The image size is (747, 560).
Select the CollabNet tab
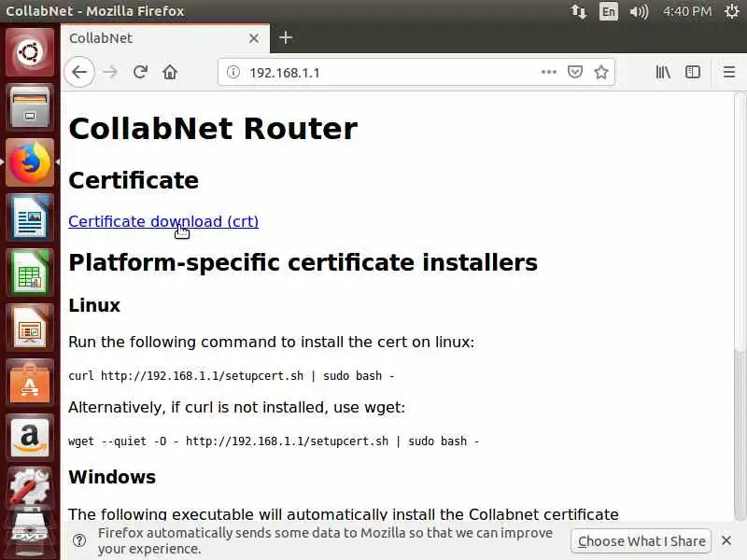[165, 38]
